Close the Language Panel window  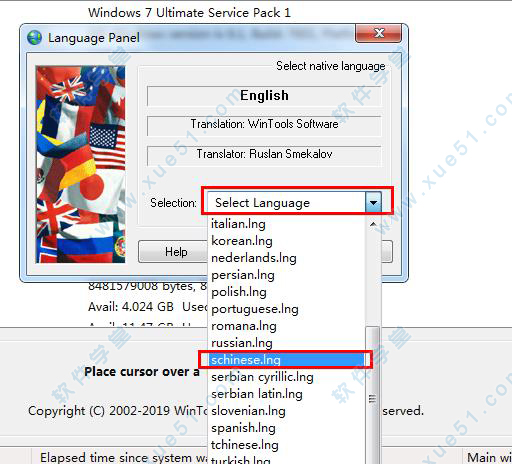(x=378, y=33)
